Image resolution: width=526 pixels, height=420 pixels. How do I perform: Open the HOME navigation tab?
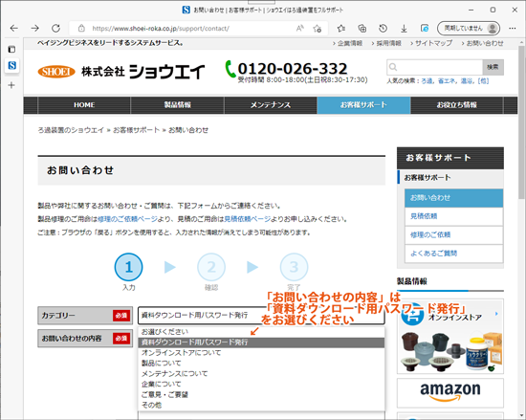pos(84,105)
